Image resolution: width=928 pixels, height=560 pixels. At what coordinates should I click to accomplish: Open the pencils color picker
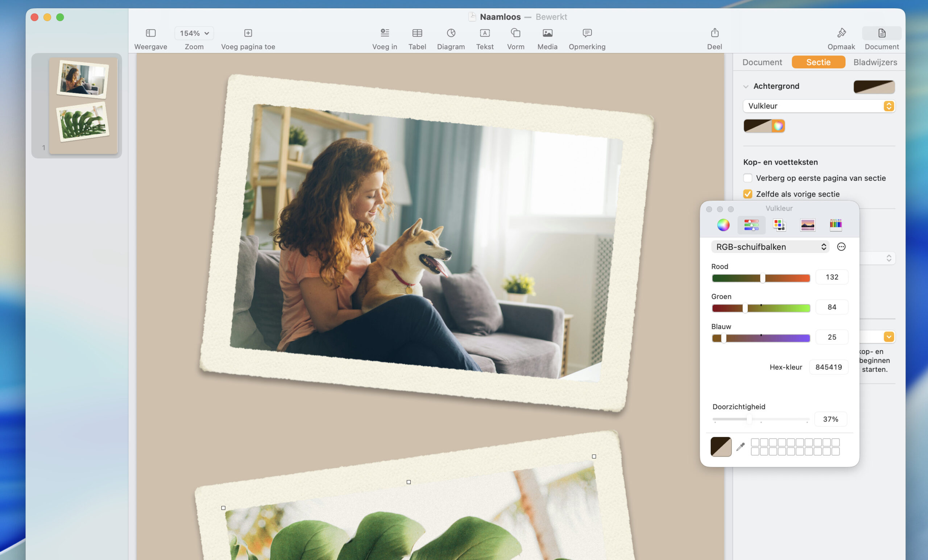pos(835,225)
